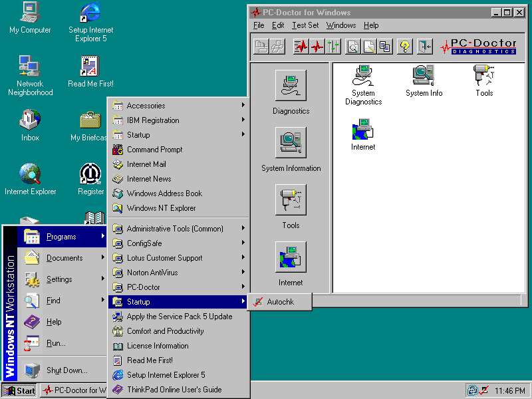Image resolution: width=532 pixels, height=399 pixels.
Task: Launch Command Prompt from Programs menu
Action: tap(178, 149)
